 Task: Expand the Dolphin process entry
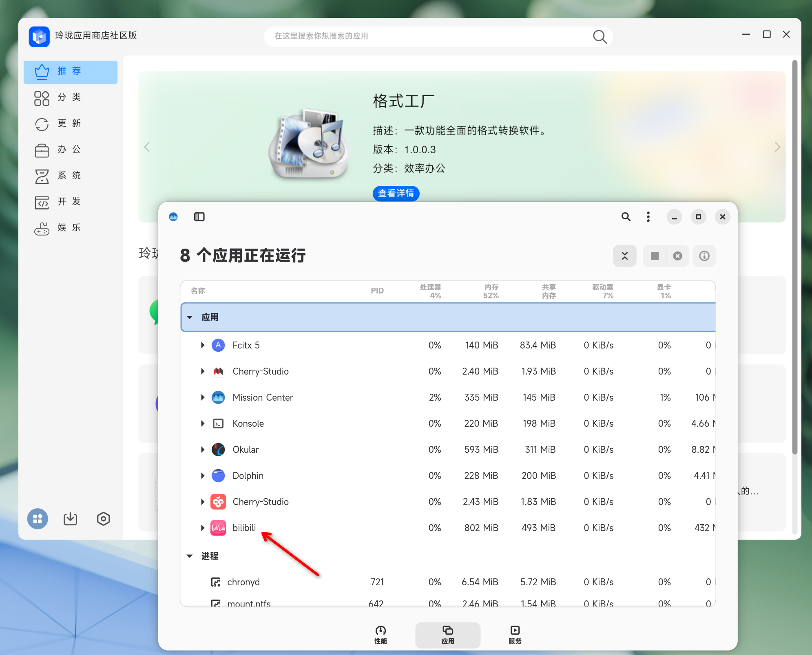coord(203,475)
